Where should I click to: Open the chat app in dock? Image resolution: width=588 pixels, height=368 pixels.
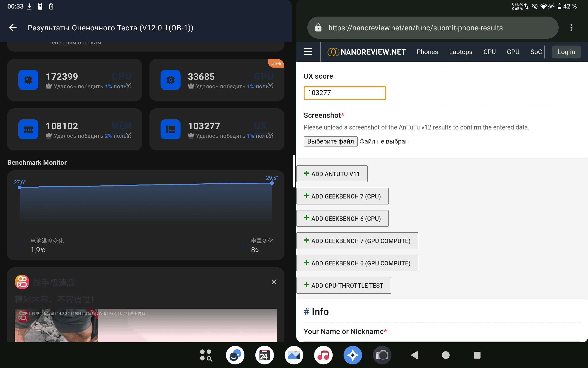[x=235, y=355]
